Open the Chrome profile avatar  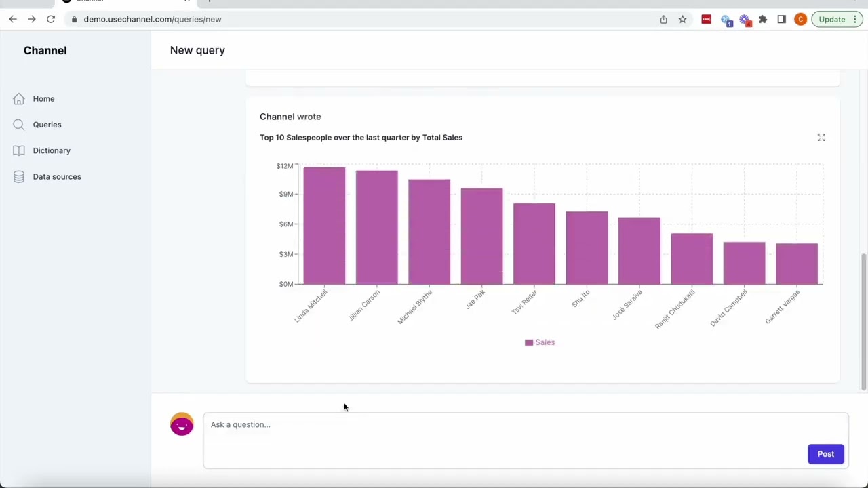point(800,19)
